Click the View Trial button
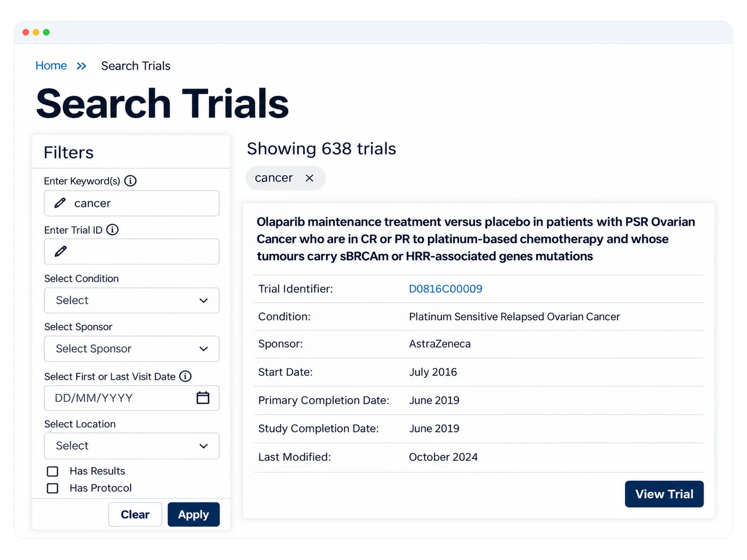 (664, 494)
